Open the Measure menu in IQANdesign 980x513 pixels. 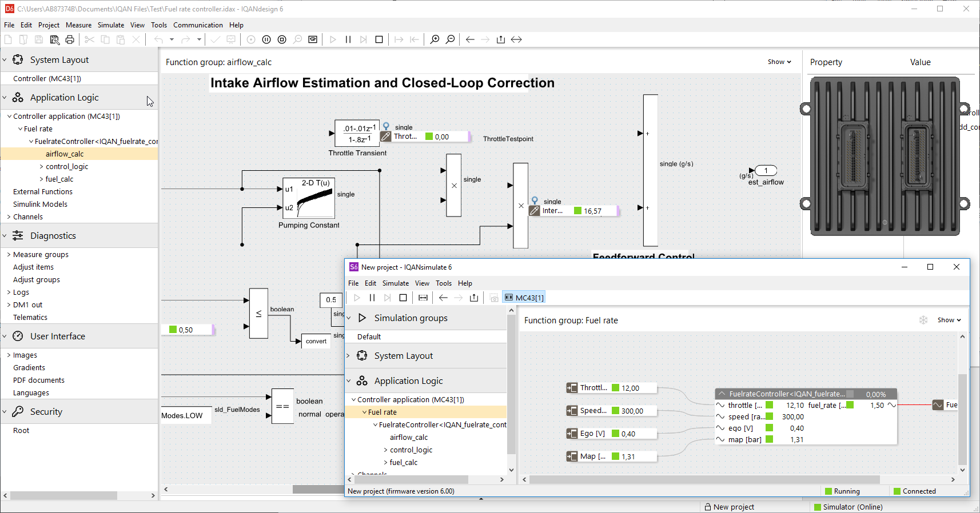[x=78, y=25]
